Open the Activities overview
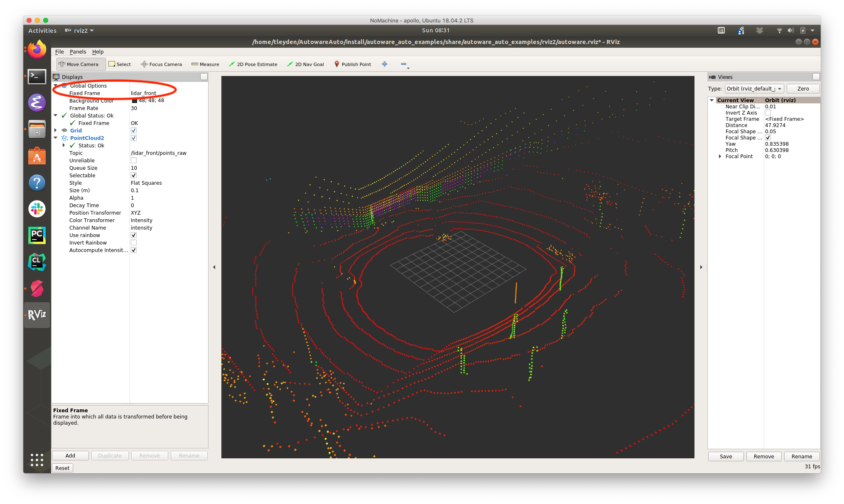This screenshot has width=844, height=504. [x=42, y=30]
